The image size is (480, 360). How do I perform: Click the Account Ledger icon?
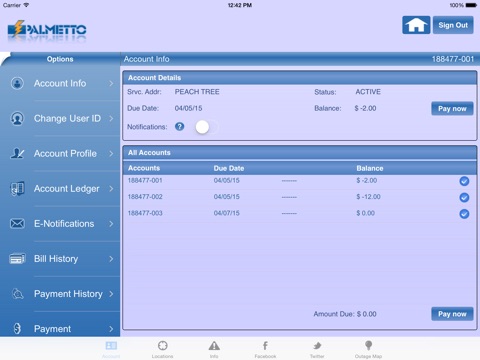[17, 189]
